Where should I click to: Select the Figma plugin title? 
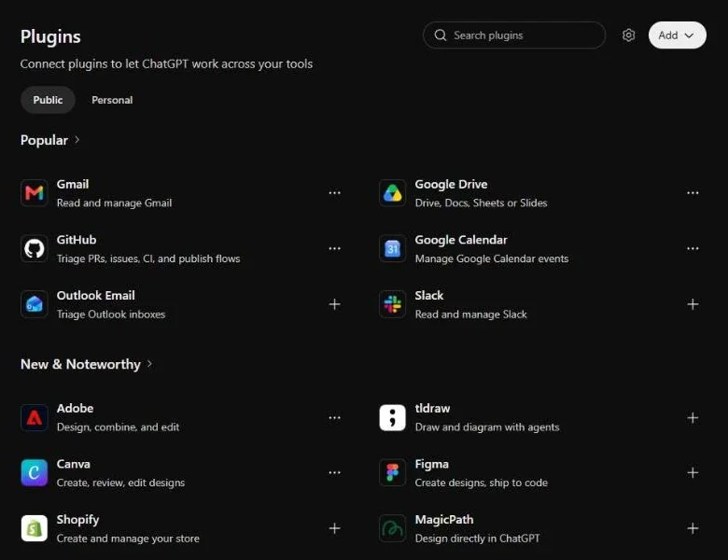pyautogui.click(x=432, y=464)
